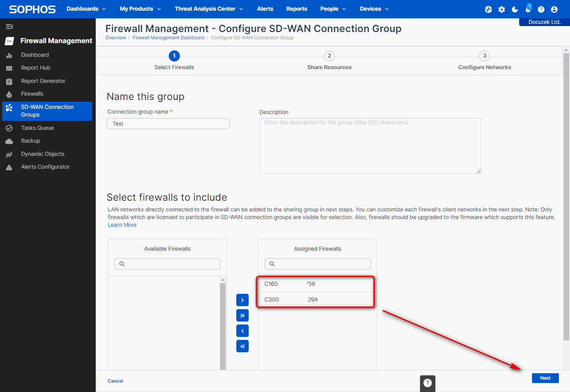Click the Cancel link
This screenshot has height=392, width=570.
point(115,381)
